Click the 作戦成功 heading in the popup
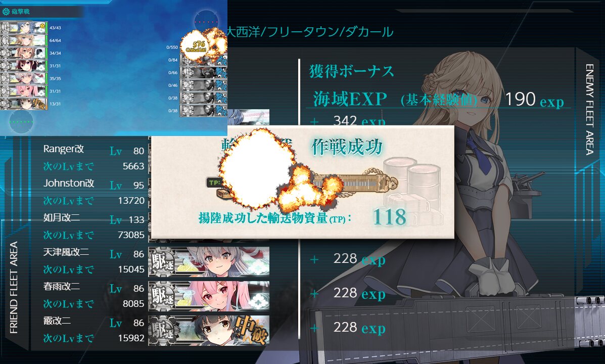 (x=347, y=147)
